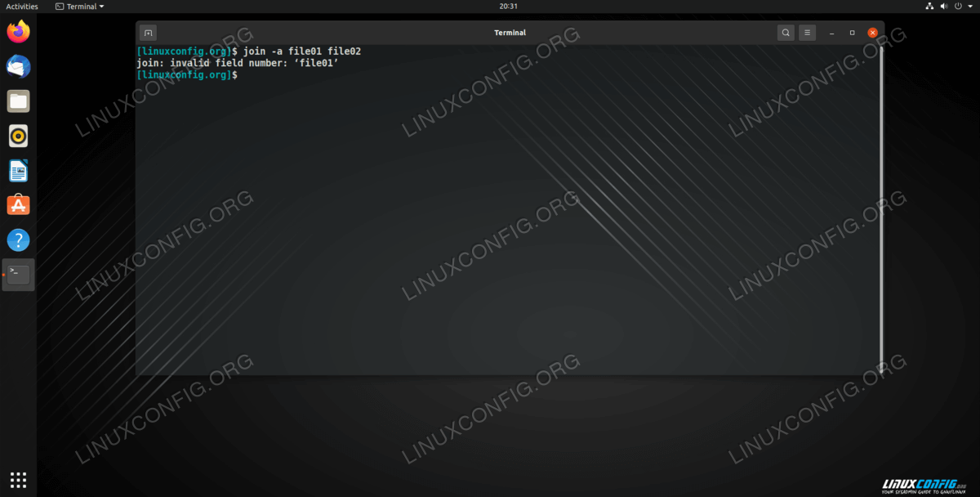The height and width of the screenshot is (497, 980).
Task: Maximize the Terminal window
Action: (x=852, y=33)
